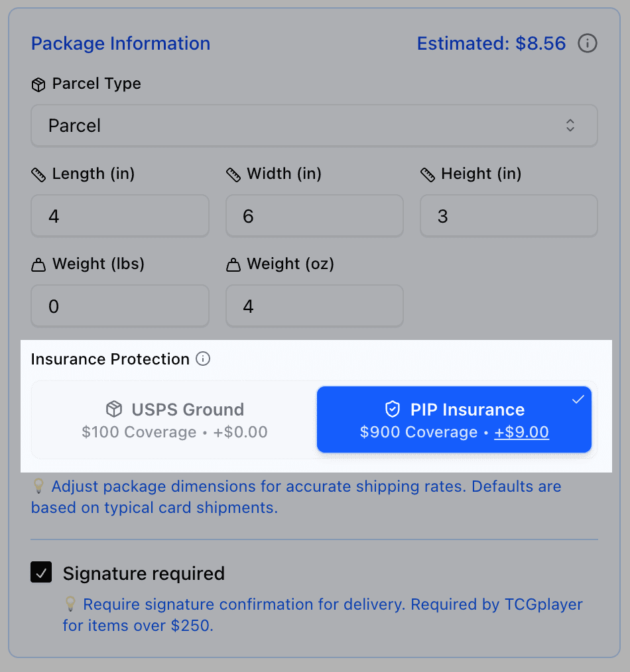Image resolution: width=630 pixels, height=672 pixels.
Task: Click the Height input showing 3
Action: [508, 215]
